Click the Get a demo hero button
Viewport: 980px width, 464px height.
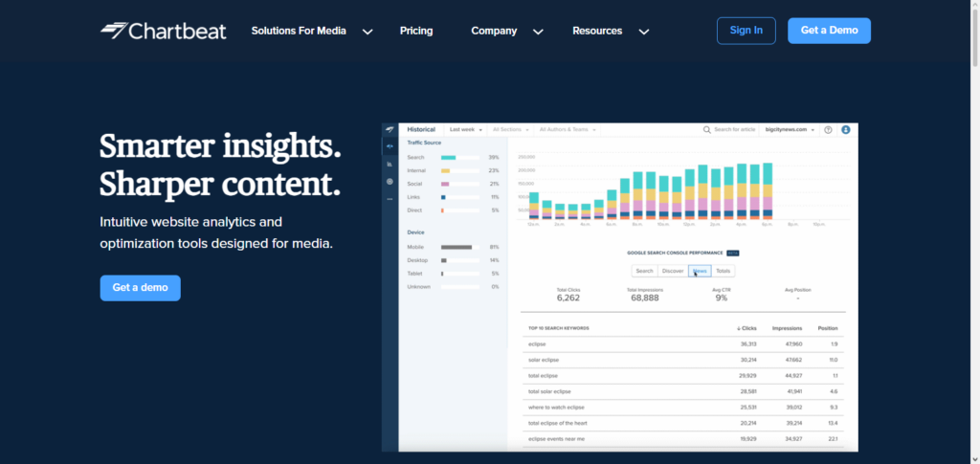[x=140, y=288]
